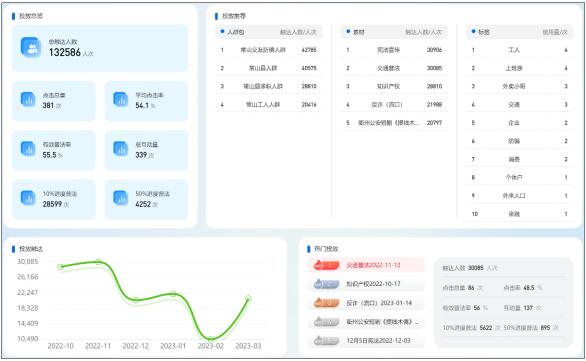Click the bar-chart icon next to 381
Screen dimensions: 586x361
(x=28, y=99)
